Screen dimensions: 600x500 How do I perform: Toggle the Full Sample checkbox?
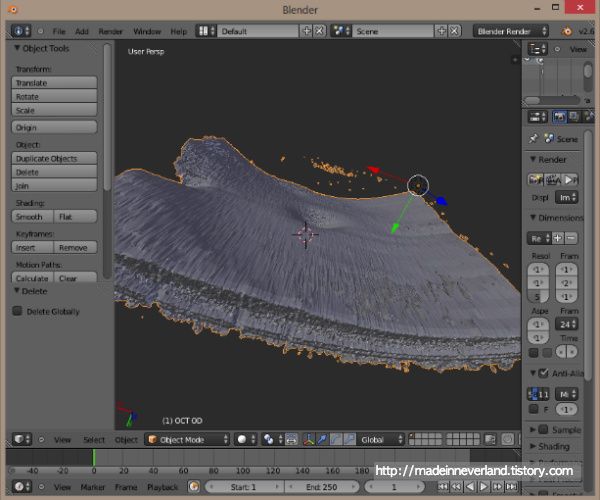point(533,409)
